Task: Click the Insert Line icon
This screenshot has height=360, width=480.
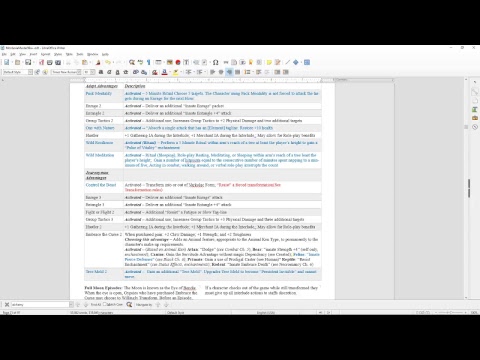Action: tap(288, 62)
